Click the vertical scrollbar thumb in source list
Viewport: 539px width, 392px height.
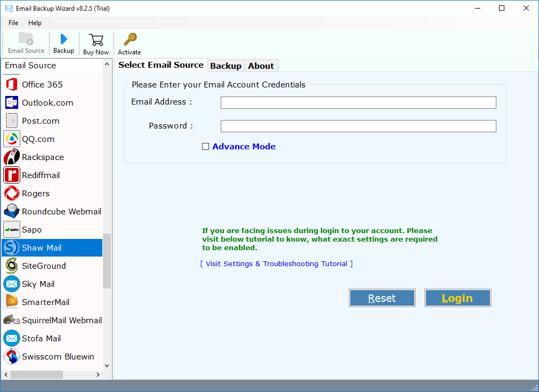click(x=107, y=261)
